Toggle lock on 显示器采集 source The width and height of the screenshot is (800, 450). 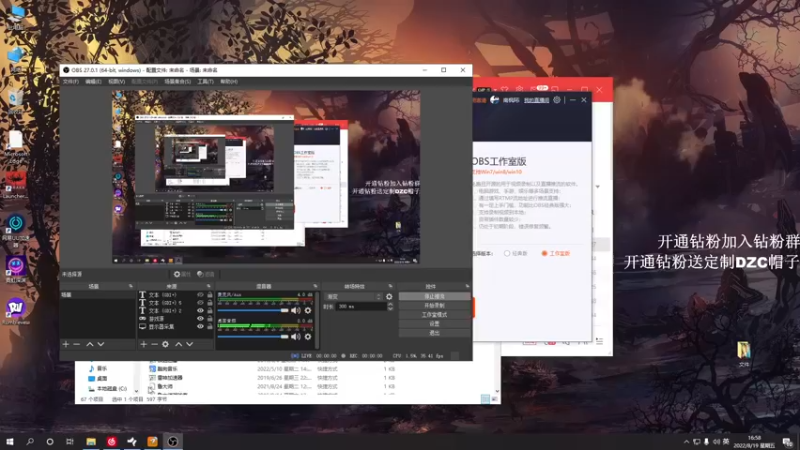click(x=210, y=326)
